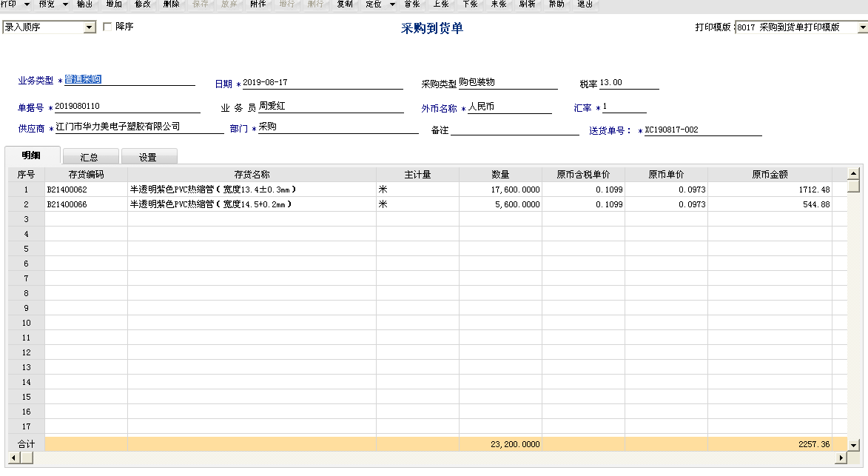Select row number 3 in the grid
The image size is (868, 476).
coord(26,219)
